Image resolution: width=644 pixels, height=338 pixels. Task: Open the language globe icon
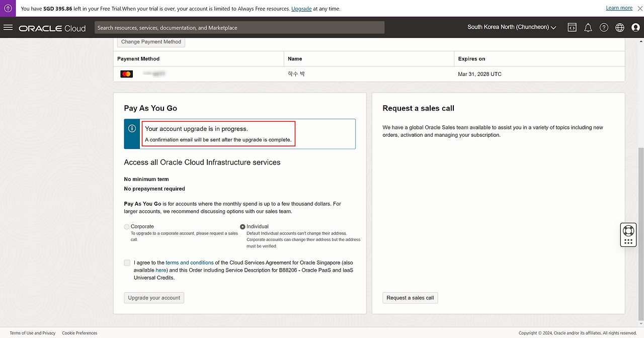620,28
